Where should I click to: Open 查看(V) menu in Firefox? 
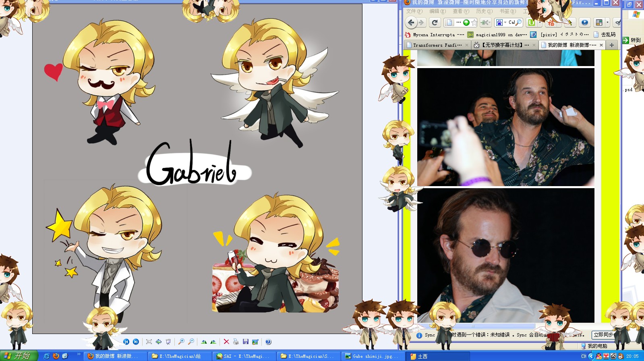click(x=461, y=11)
